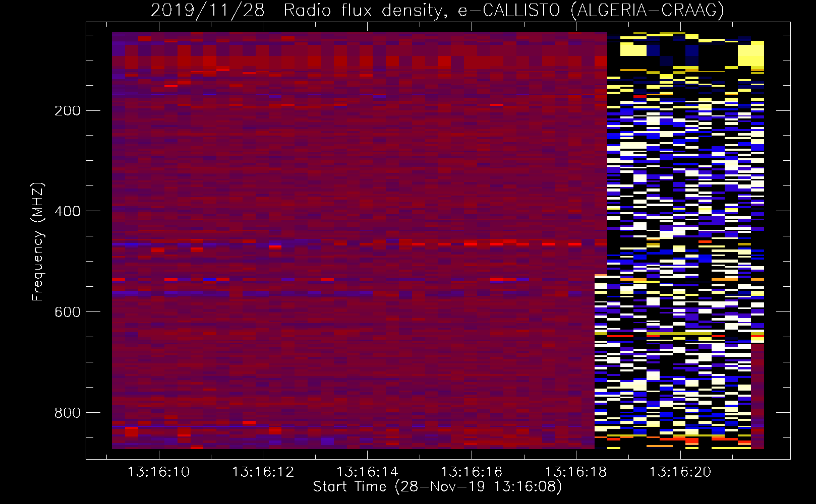The image size is (816, 504).
Task: Click the 400 frequency tick label
Action: coord(68,211)
